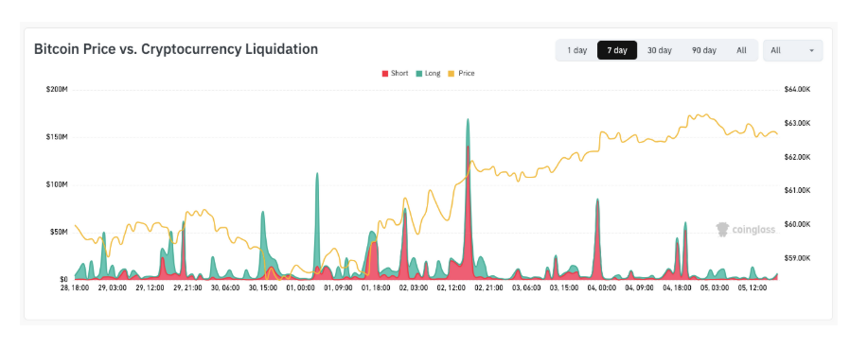Image resolution: width=868 pixels, height=348 pixels.
Task: Toggle the Price legend series
Action: pyautogui.click(x=462, y=73)
